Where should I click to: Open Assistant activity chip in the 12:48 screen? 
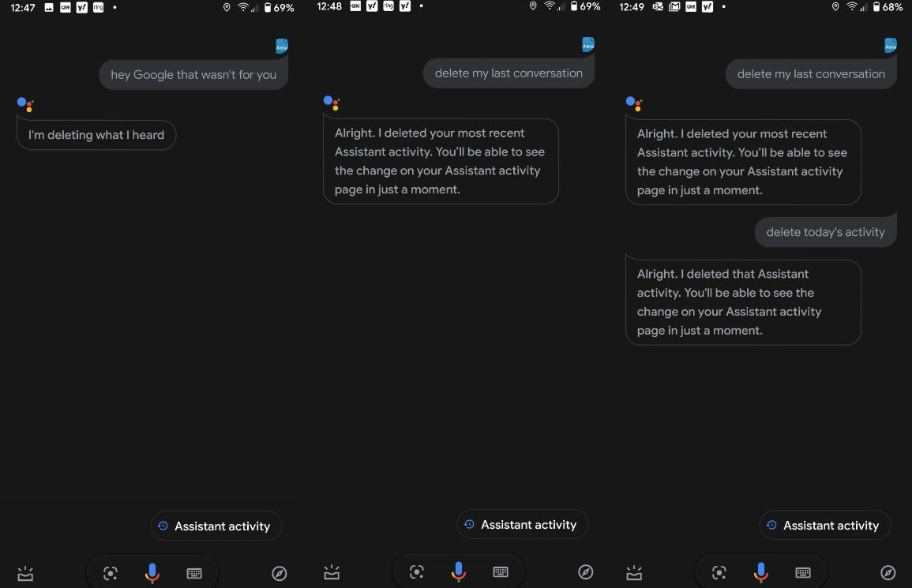[522, 525]
